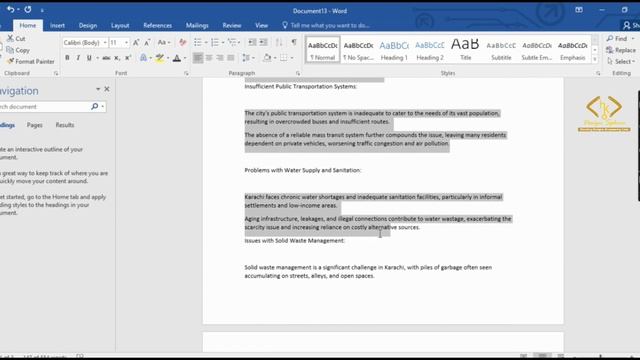Open the Review tab

[x=232, y=25]
